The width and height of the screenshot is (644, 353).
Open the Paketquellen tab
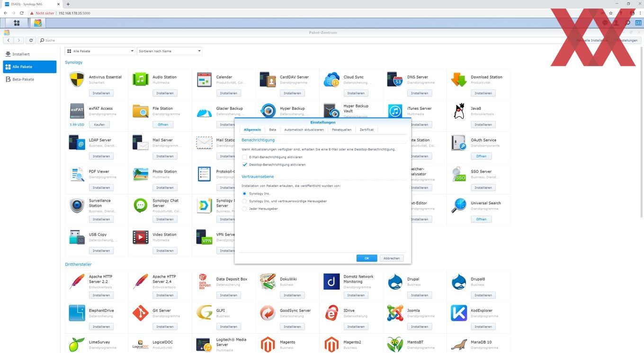(341, 130)
